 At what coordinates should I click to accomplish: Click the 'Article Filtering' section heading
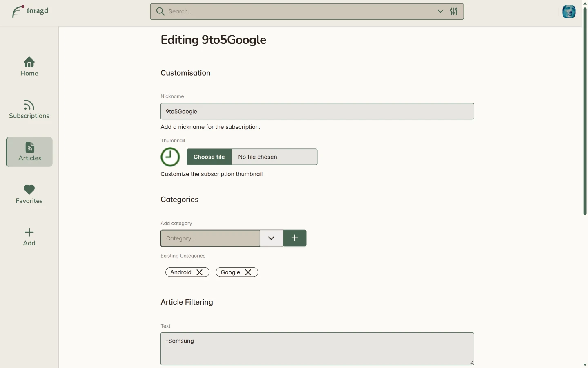click(187, 302)
